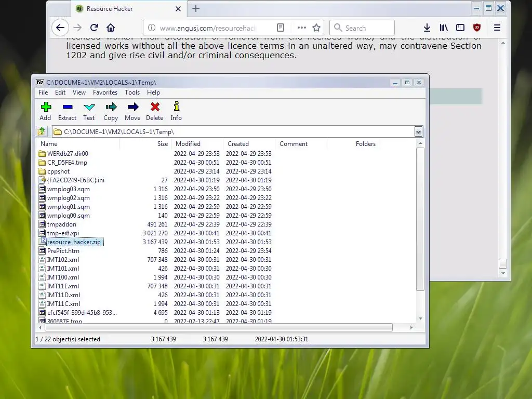This screenshot has height=399, width=532.
Task: Open the Edit menu in 7-Zip
Action: coord(60,92)
